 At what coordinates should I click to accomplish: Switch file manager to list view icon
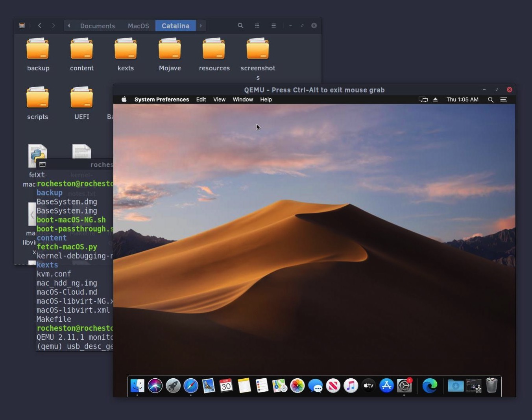(x=257, y=26)
